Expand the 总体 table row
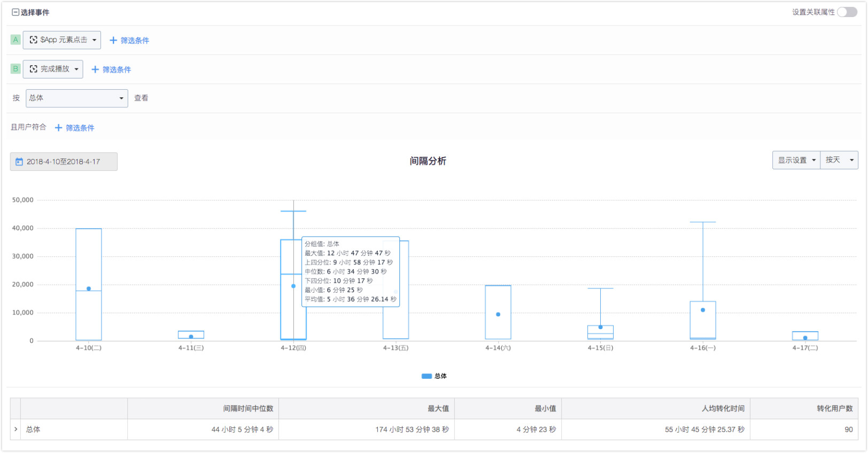This screenshot has height=453, width=868. pyautogui.click(x=15, y=429)
